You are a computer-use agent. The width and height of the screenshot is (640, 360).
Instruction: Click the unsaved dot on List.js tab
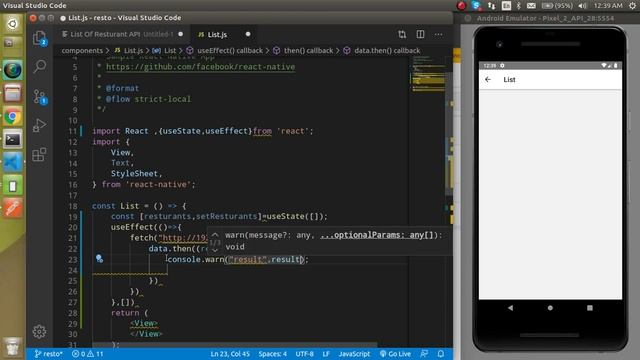[248, 34]
